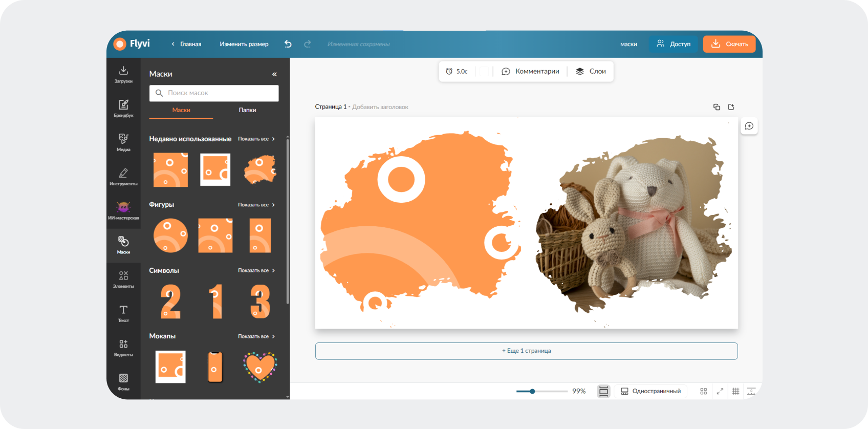Open the Виджеты sidebar section
Screen dimensions: 868x429
[123, 348]
